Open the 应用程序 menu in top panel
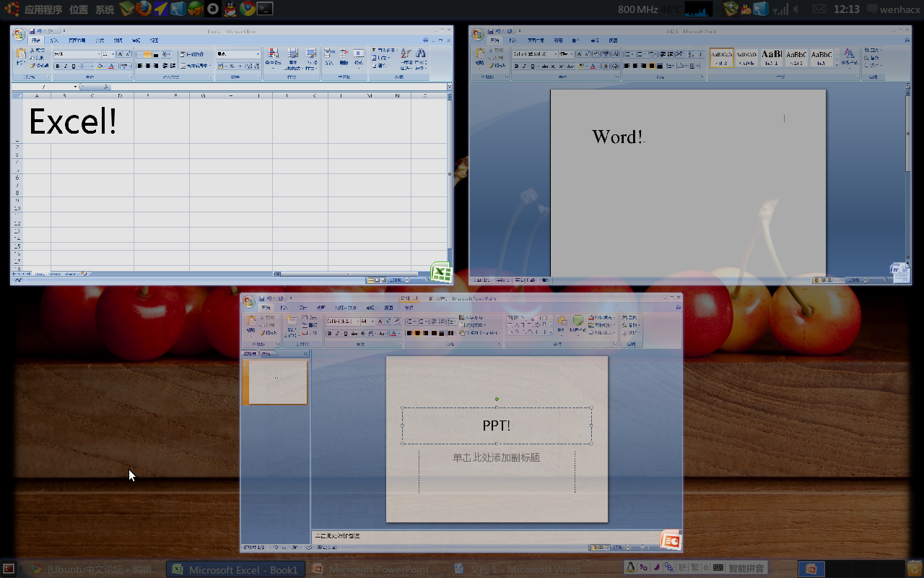The width and height of the screenshot is (924, 578). [x=43, y=9]
